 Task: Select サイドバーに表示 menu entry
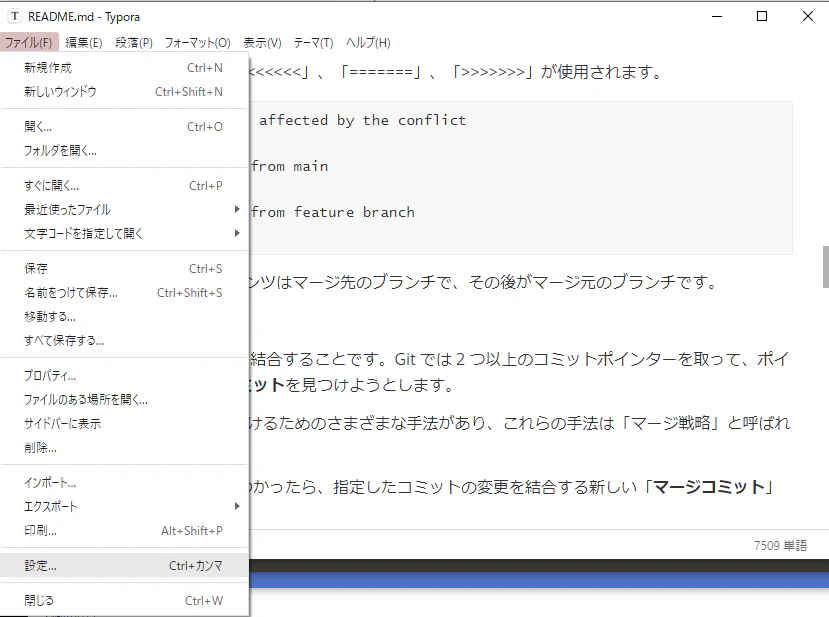point(124,423)
